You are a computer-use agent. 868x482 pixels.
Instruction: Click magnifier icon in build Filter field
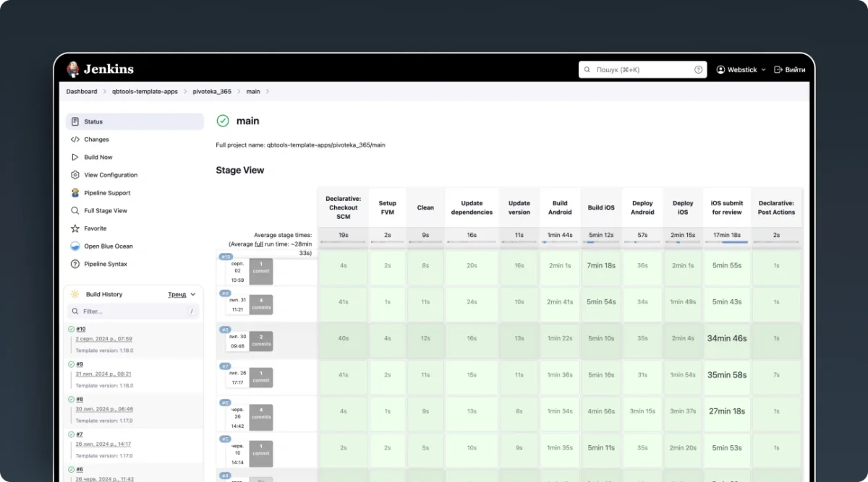(75, 311)
